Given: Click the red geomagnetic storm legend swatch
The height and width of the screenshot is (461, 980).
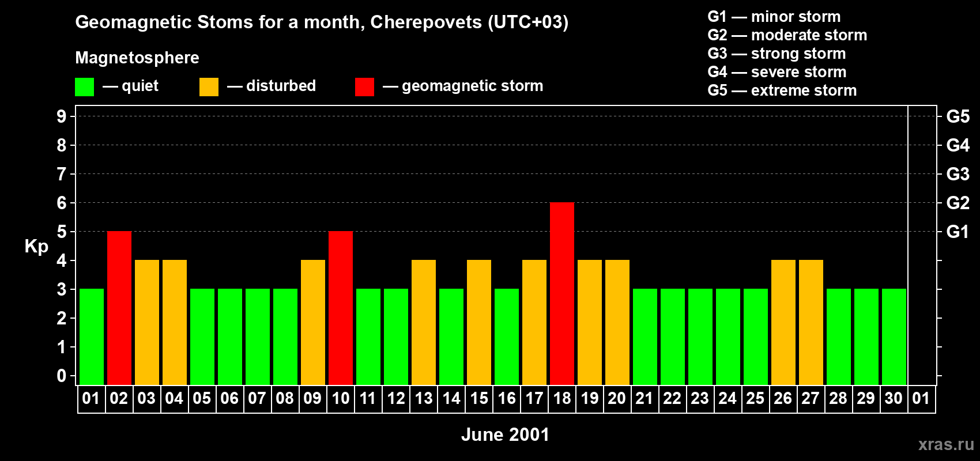Looking at the screenshot, I should 364,87.
